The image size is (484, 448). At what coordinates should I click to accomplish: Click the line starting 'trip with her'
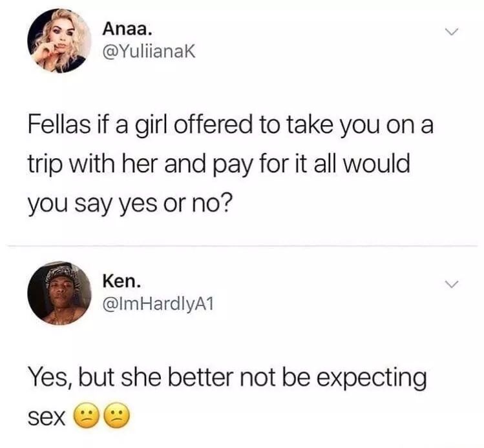(x=219, y=164)
